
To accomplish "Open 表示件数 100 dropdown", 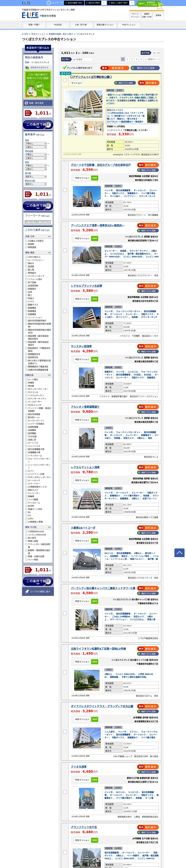I will click(x=156, y=53).
